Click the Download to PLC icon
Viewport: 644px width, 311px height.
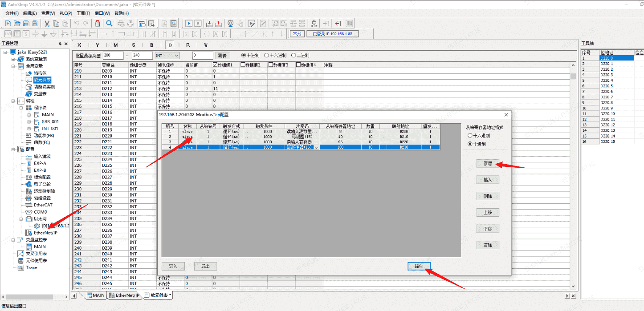pos(210,23)
